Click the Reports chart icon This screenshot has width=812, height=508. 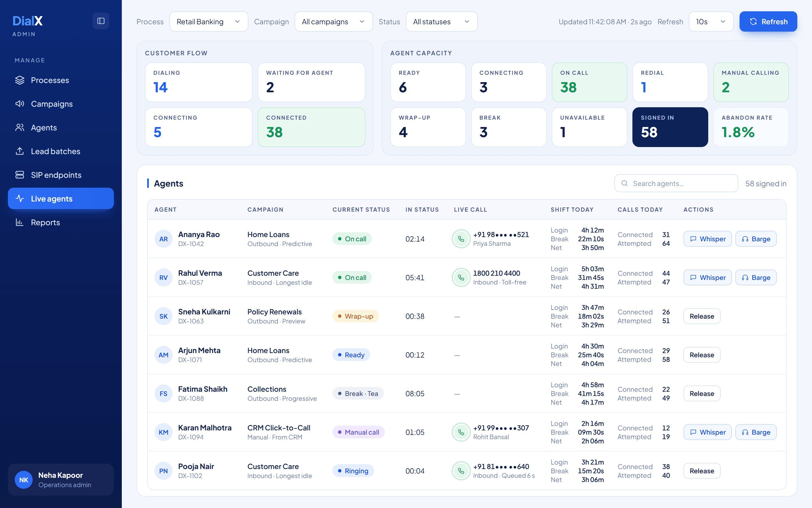[20, 222]
